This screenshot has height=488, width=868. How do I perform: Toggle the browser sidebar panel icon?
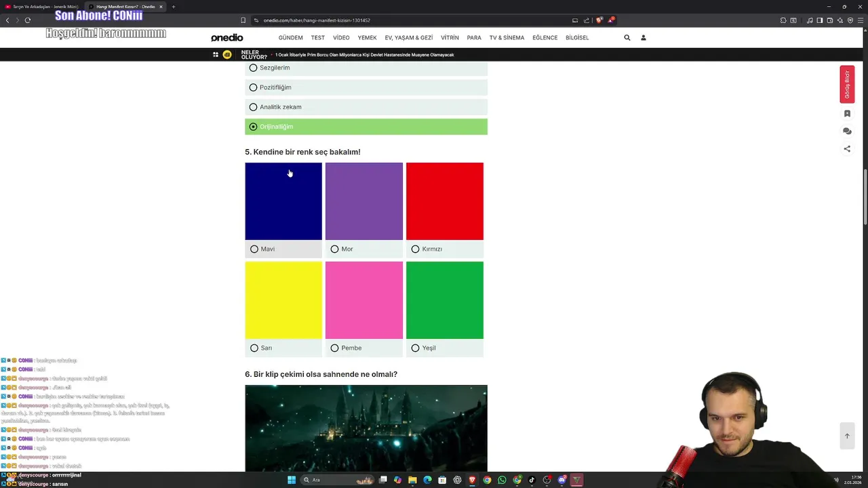coord(820,20)
